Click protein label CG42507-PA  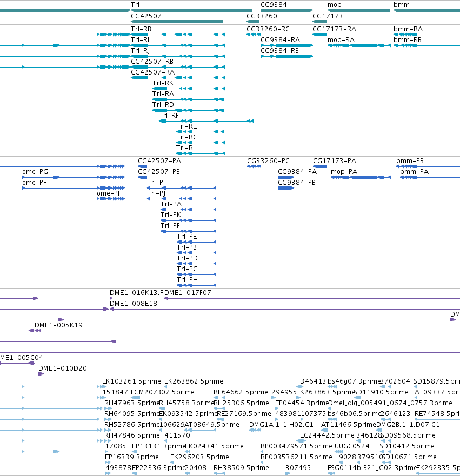[x=159, y=161]
